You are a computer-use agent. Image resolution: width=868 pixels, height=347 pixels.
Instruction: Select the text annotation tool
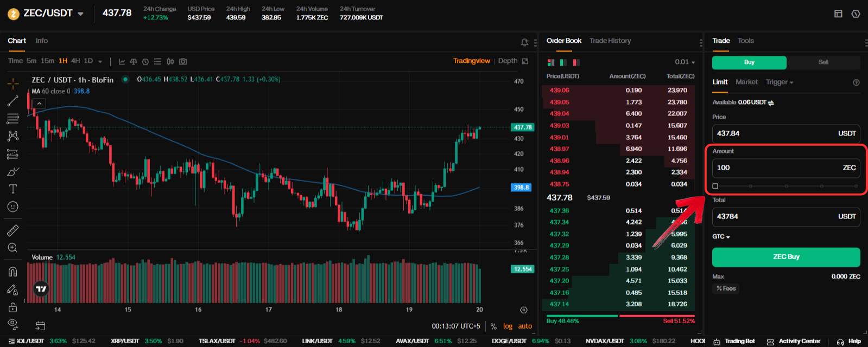pyautogui.click(x=13, y=189)
